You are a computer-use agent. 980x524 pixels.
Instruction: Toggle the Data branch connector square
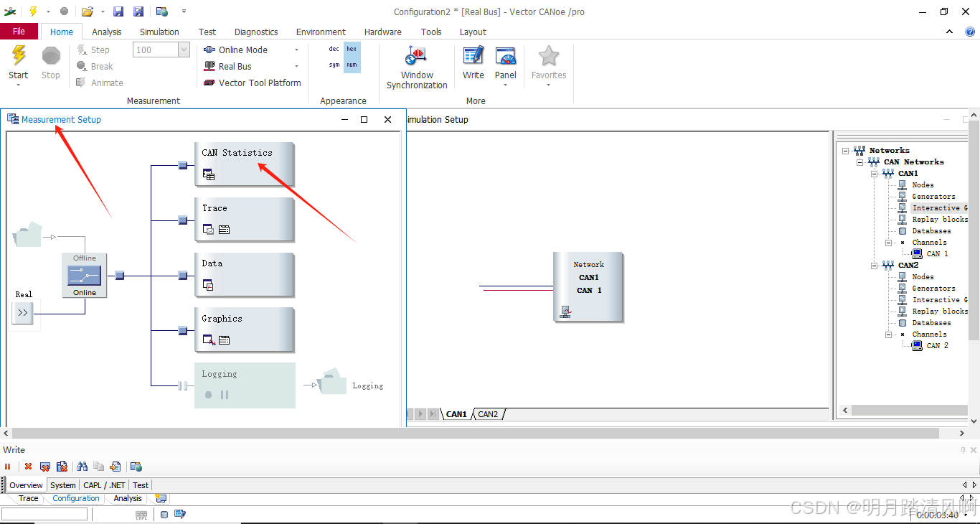[x=182, y=276]
